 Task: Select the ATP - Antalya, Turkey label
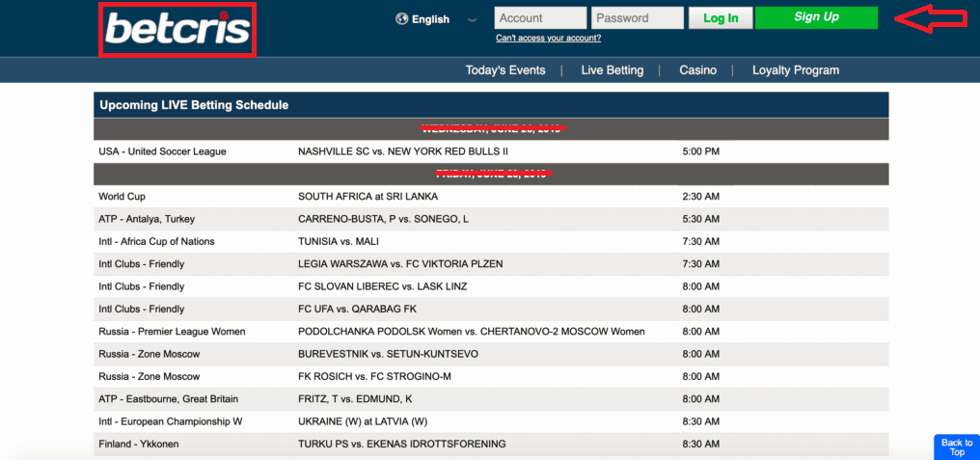click(147, 219)
